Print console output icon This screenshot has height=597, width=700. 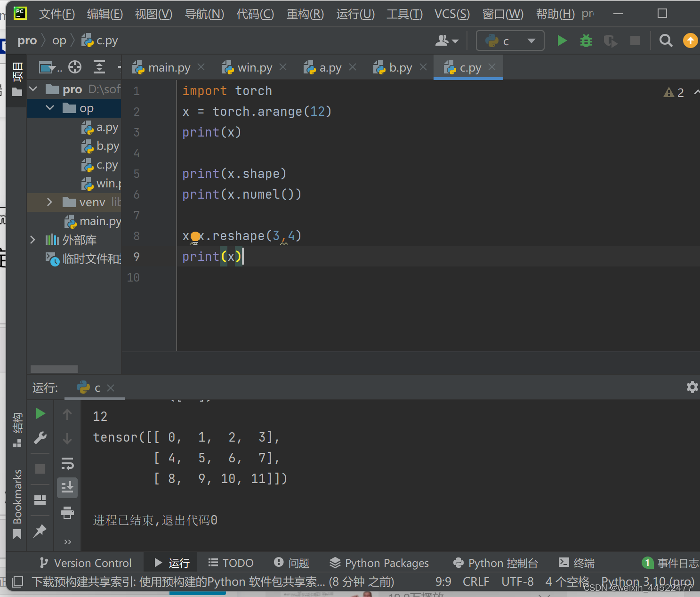[x=67, y=512]
